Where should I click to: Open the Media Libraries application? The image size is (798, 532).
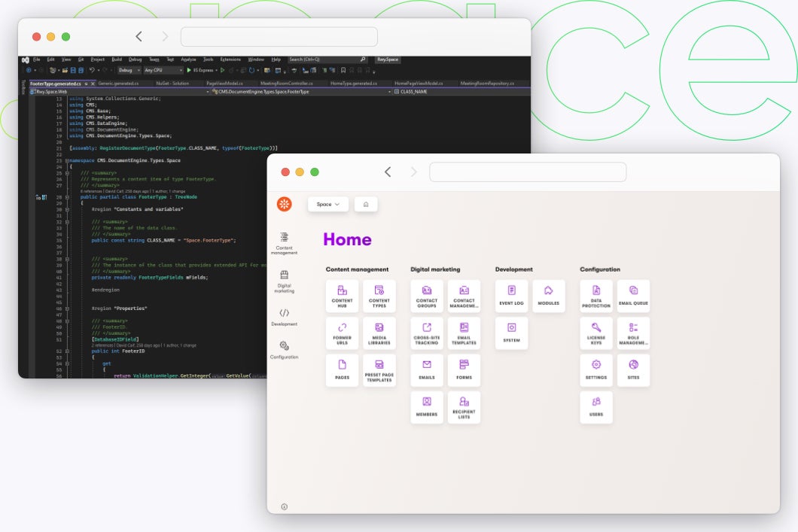point(379,333)
